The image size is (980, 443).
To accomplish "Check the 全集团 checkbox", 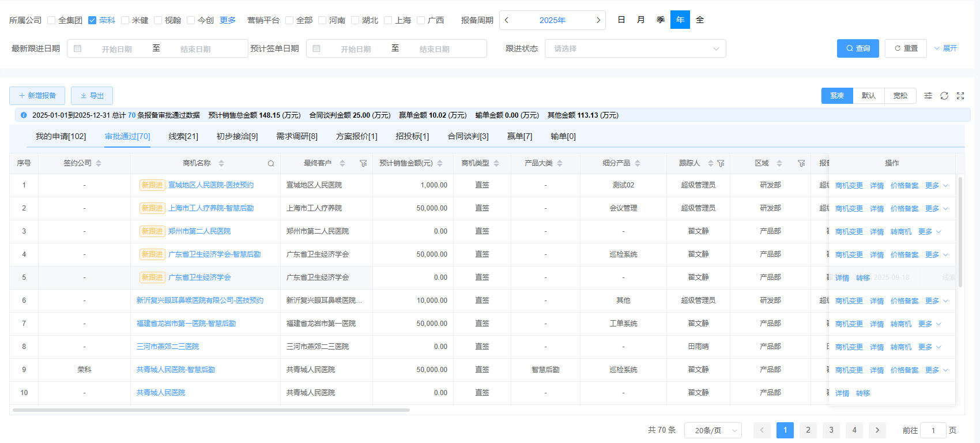I will [x=51, y=20].
